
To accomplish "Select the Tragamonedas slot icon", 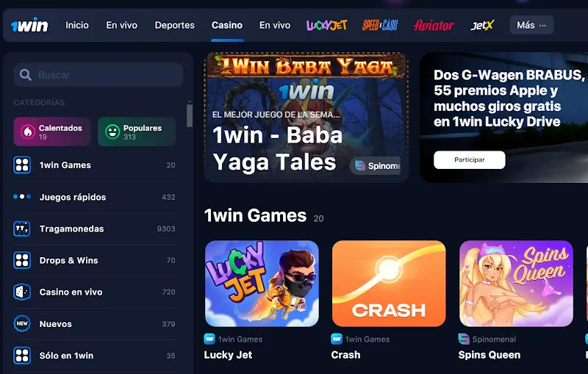I will [x=22, y=229].
